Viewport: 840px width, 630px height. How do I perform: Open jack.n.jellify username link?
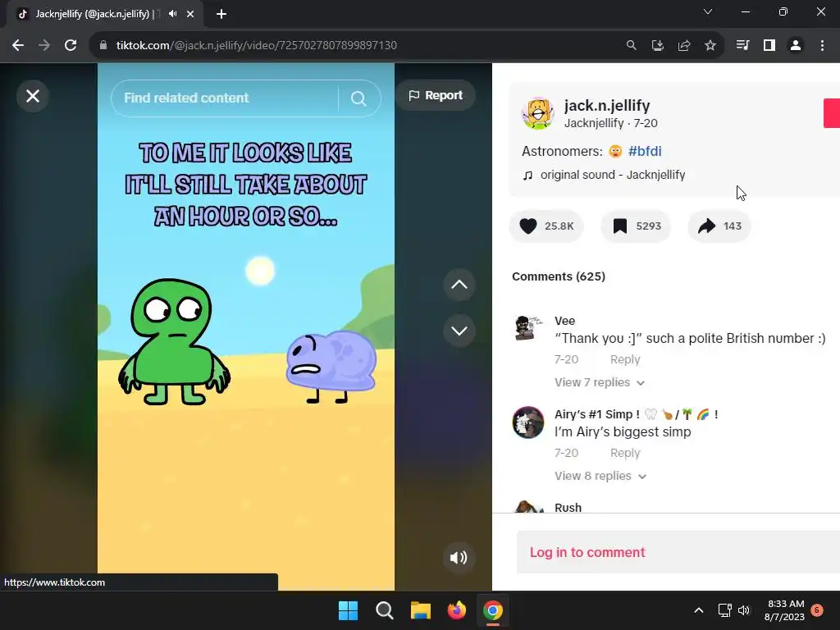pyautogui.click(x=607, y=106)
